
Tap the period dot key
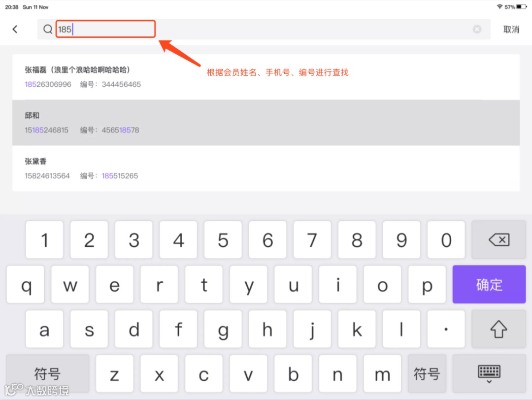pyautogui.click(x=446, y=329)
